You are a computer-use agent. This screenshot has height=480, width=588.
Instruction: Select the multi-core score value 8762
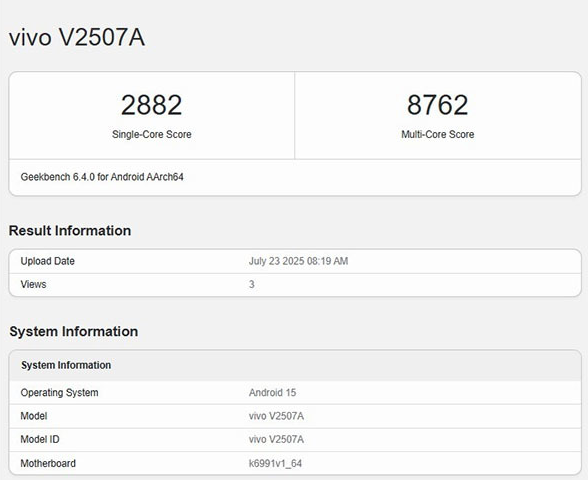tap(438, 105)
